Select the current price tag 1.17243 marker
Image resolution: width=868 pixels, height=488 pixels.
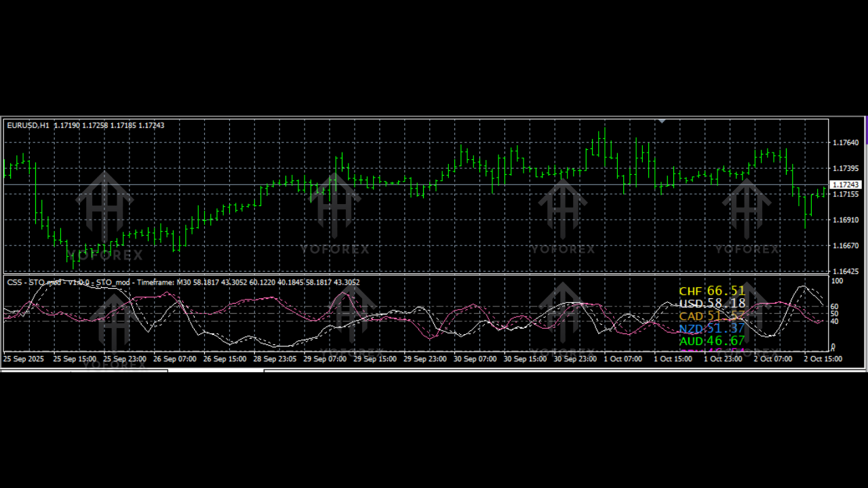pyautogui.click(x=846, y=184)
